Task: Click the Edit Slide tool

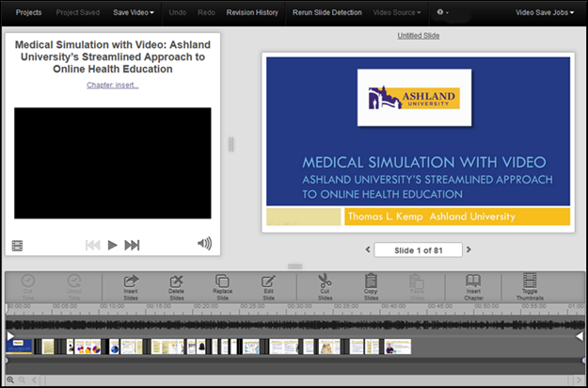Action: click(268, 287)
